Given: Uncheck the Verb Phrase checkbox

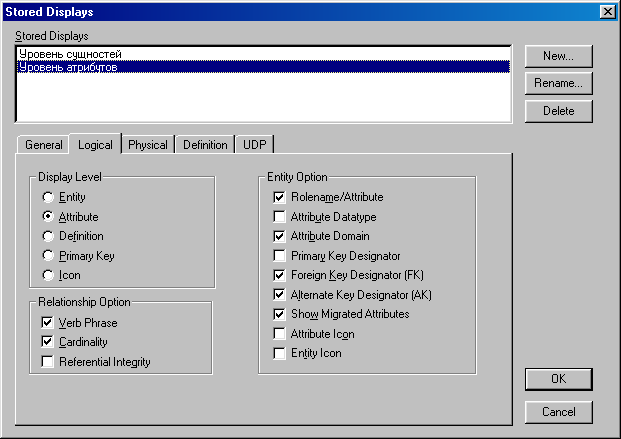Looking at the screenshot, I should (x=47, y=323).
